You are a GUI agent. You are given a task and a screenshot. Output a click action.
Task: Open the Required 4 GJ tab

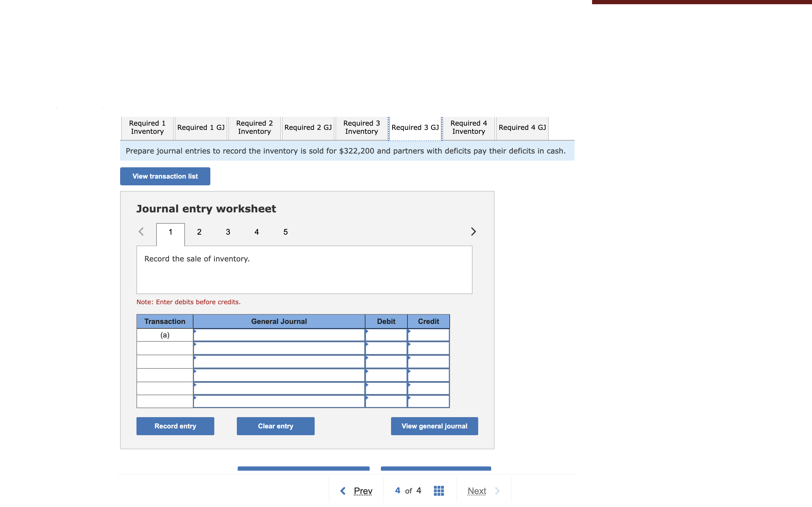click(x=522, y=127)
